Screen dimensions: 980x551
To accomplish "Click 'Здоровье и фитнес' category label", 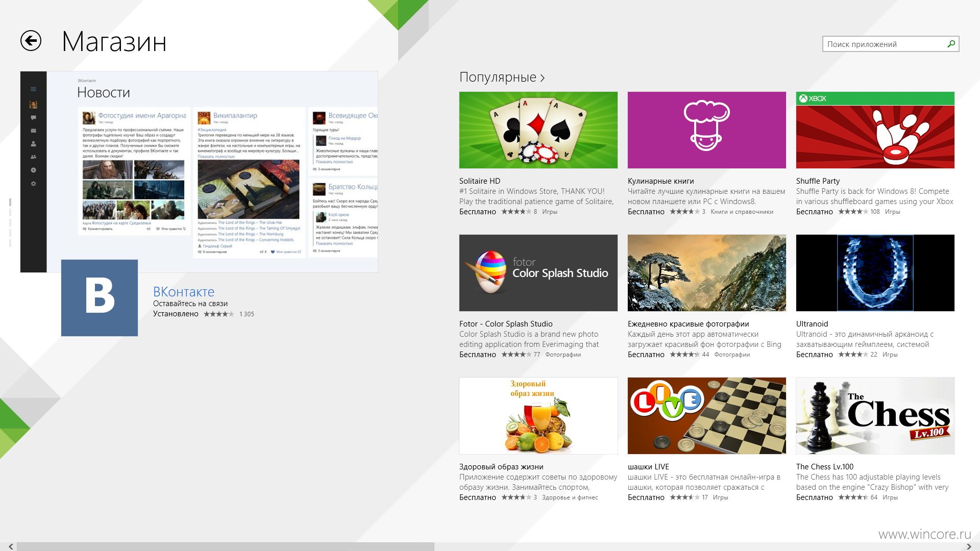I will pos(570,497).
